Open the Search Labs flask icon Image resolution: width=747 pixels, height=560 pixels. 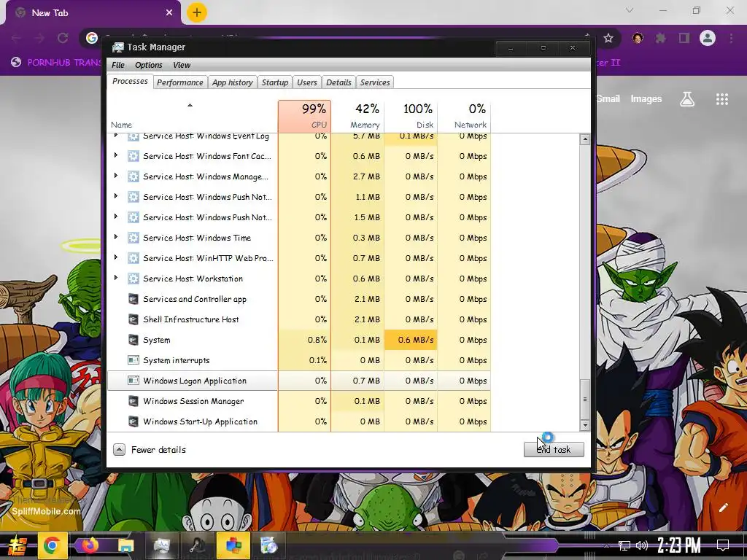tap(687, 99)
